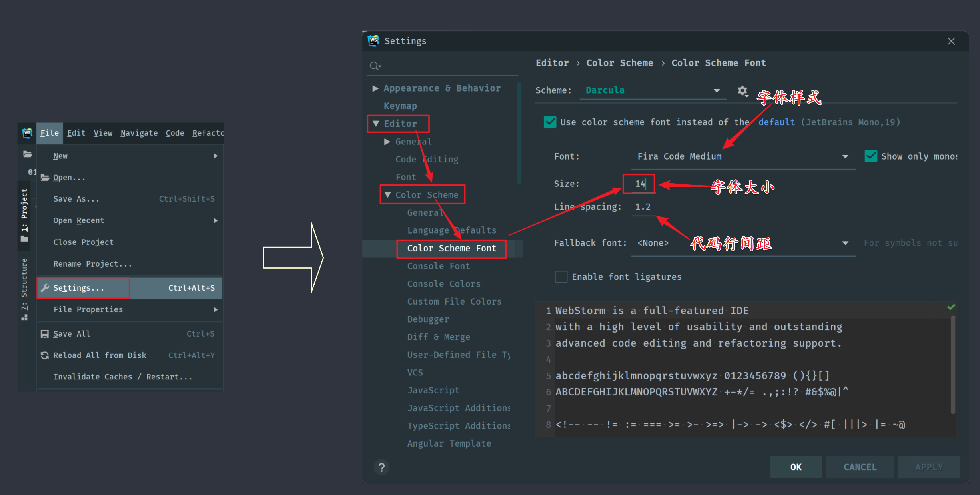Screen dimensions: 980x495
Task: Click the help question mark icon
Action: coord(381,467)
